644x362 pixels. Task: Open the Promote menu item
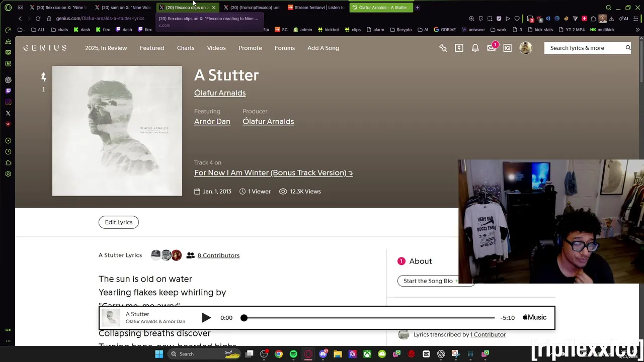(x=250, y=48)
